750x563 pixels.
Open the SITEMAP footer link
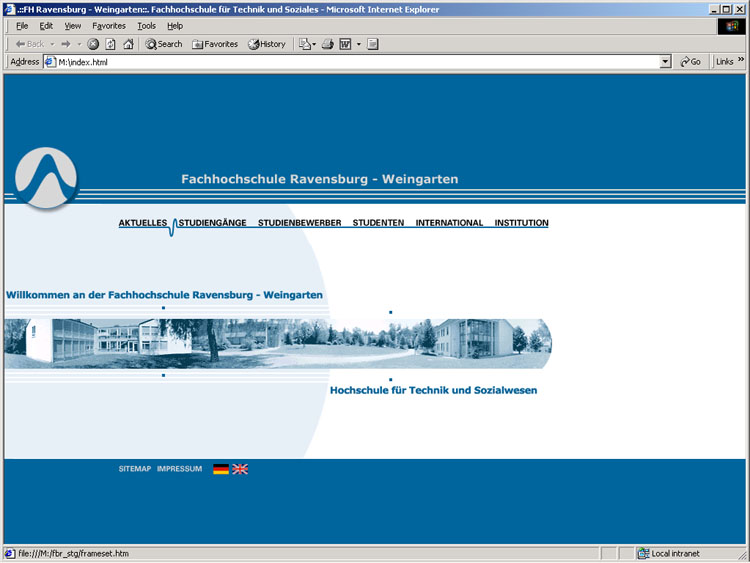(x=134, y=468)
